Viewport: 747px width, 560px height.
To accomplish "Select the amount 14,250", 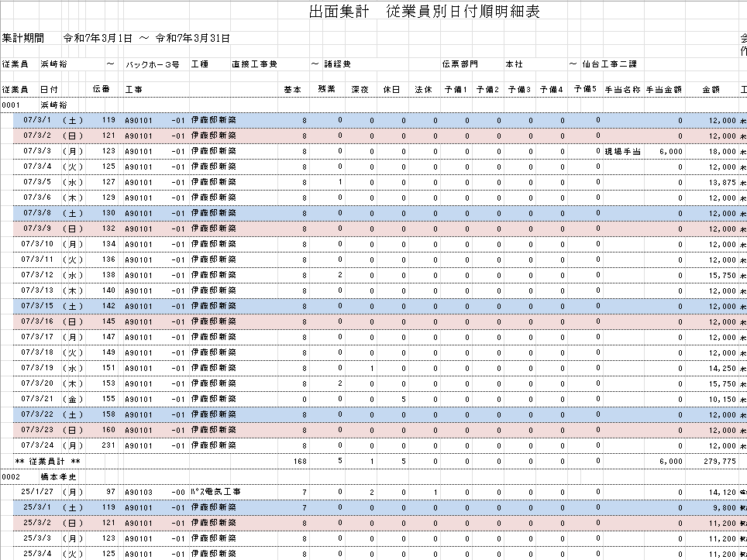I will [722, 368].
